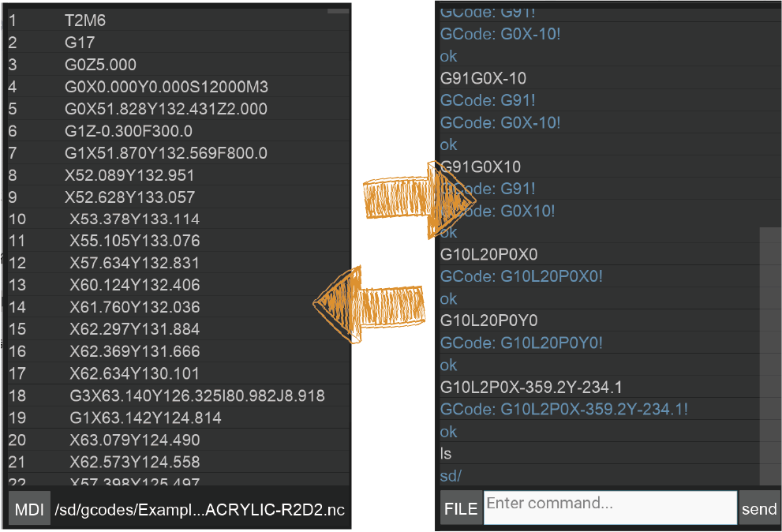Click the send button

tap(759, 508)
